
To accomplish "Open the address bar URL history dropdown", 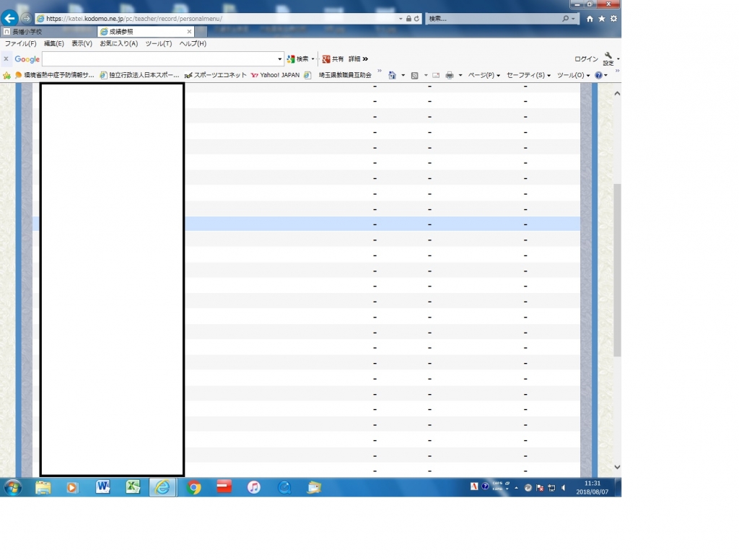I will coord(401,19).
